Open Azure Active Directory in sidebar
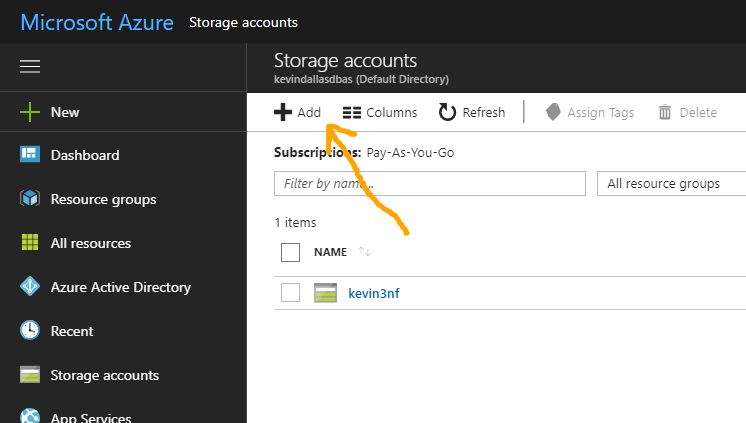Viewport: 746px width, 423px height. point(121,287)
